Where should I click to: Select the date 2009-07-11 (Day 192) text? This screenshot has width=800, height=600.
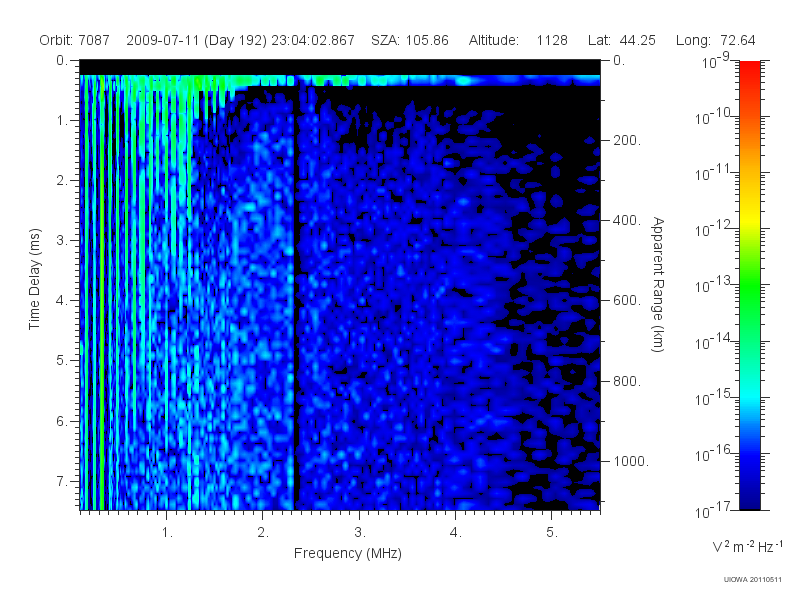pos(196,40)
